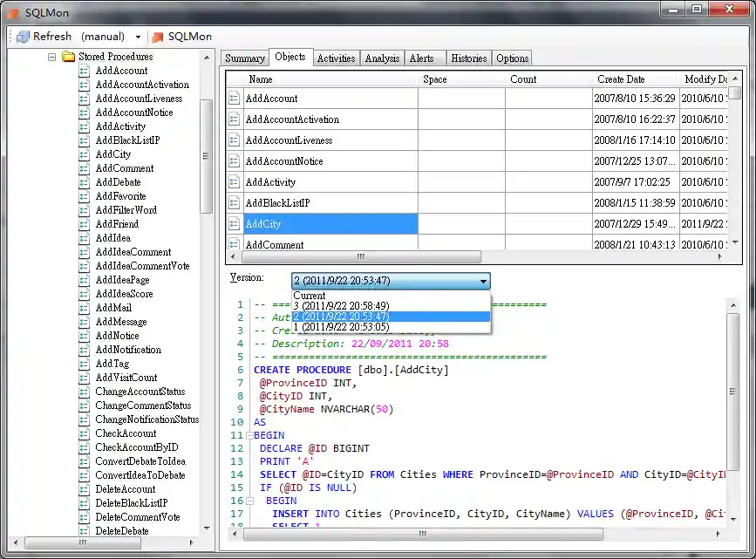This screenshot has width=756, height=559.
Task: Switch to the Histories tab
Action: pyautogui.click(x=468, y=58)
